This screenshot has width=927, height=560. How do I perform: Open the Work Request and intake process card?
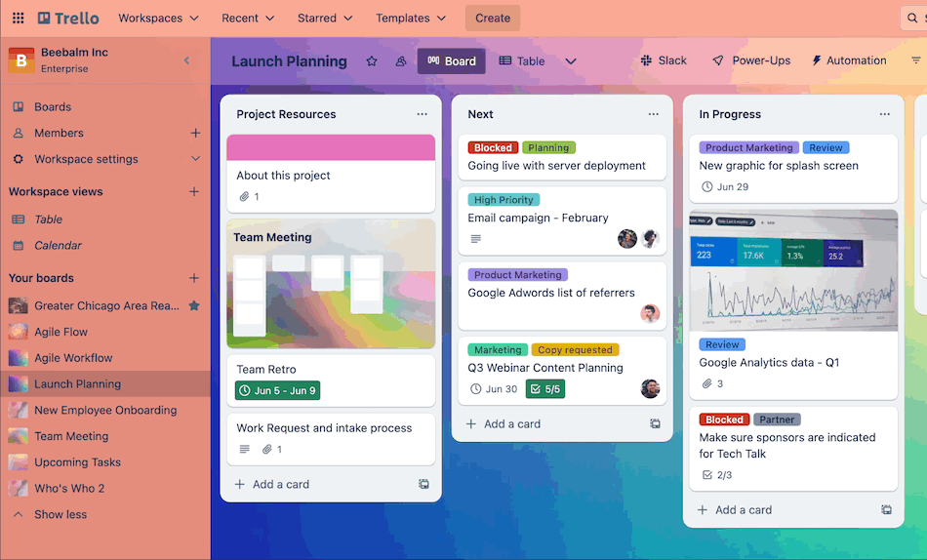click(x=331, y=439)
